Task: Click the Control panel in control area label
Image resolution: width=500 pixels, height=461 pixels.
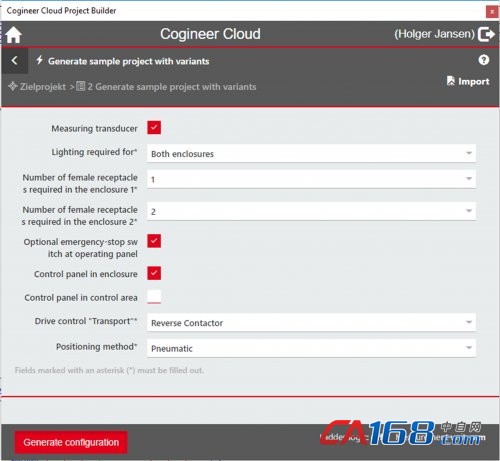Action: pyautogui.click(x=81, y=297)
